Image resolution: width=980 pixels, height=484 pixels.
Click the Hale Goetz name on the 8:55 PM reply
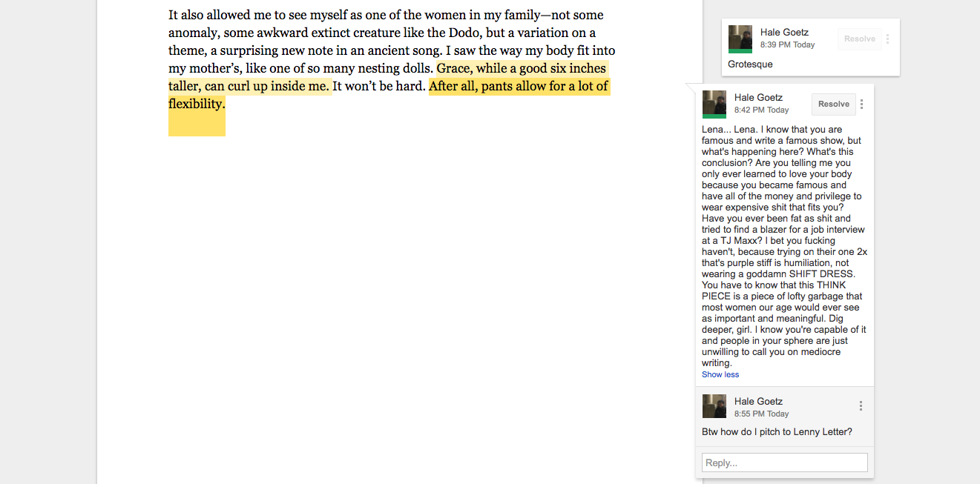(x=758, y=401)
